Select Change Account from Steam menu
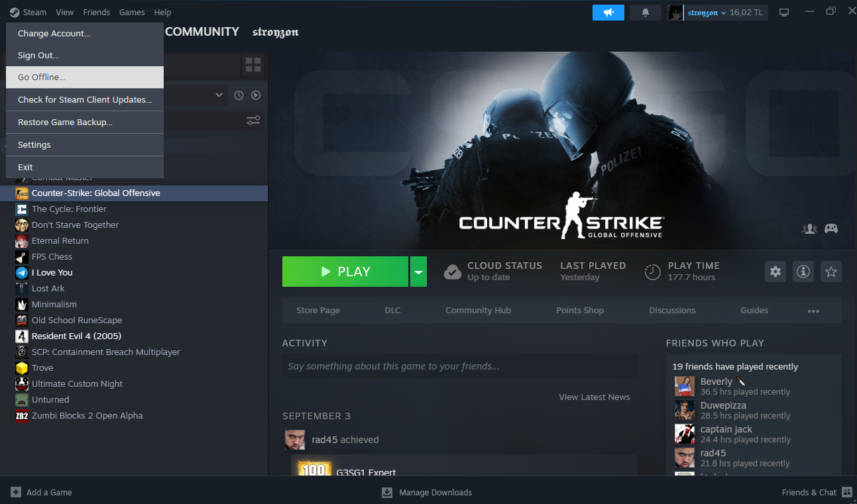Screen dimensions: 857x504 click(85, 33)
